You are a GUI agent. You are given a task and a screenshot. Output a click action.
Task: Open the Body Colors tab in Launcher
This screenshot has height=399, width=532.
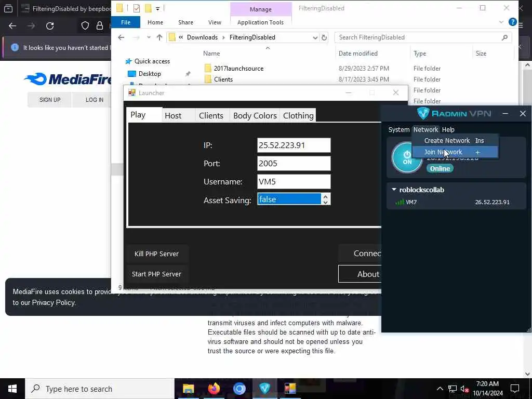coord(255,116)
